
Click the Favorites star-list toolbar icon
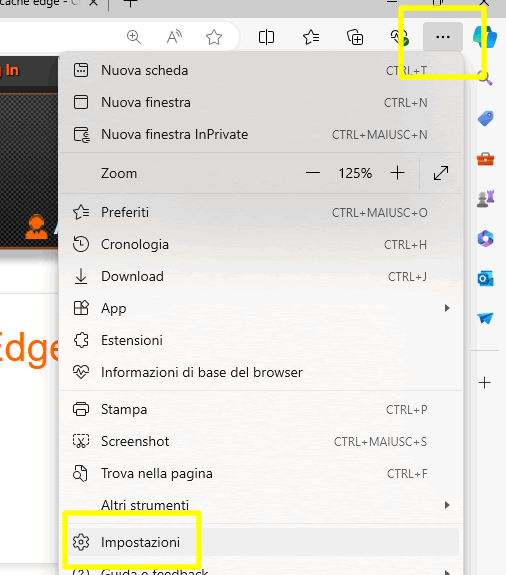[311, 37]
